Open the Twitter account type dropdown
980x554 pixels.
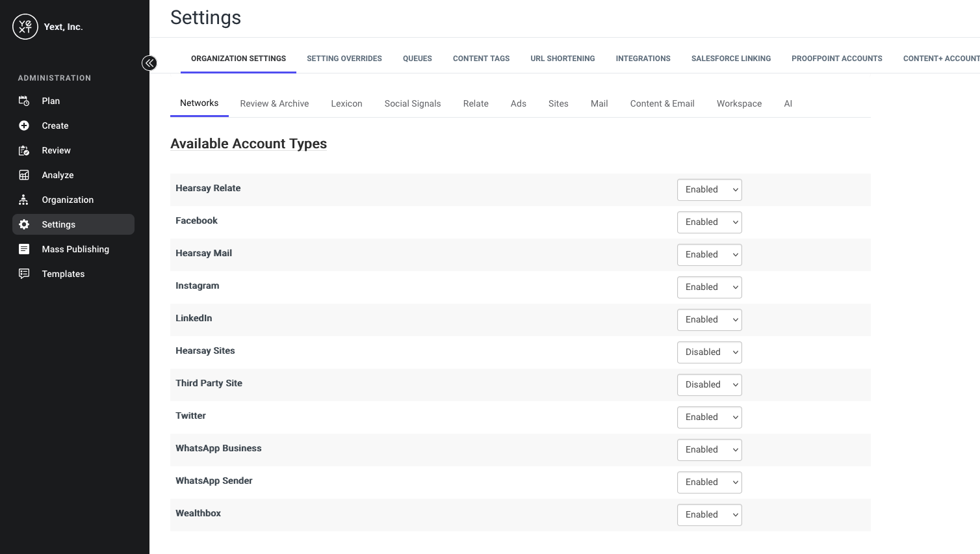(709, 417)
